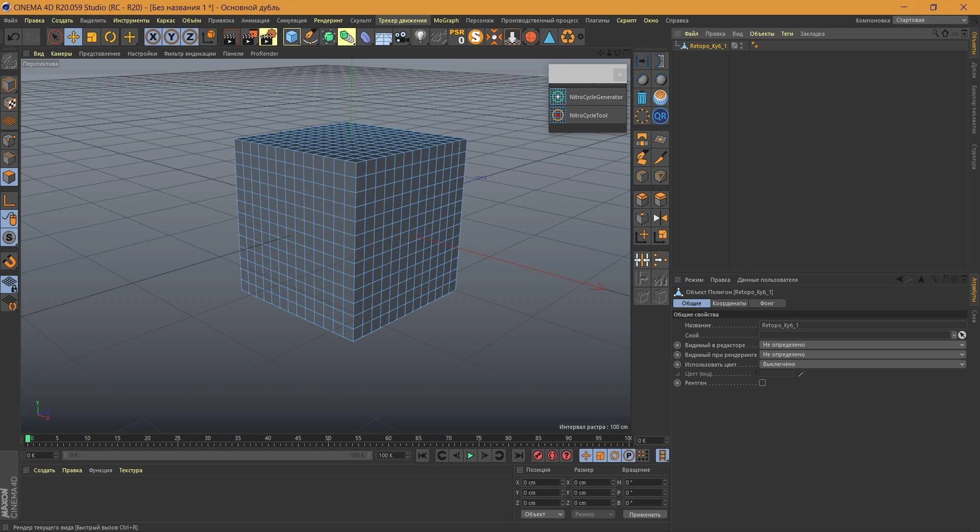Image resolution: width=980 pixels, height=532 pixels.
Task: Open the Использовать цвет dropdown
Action: click(863, 364)
